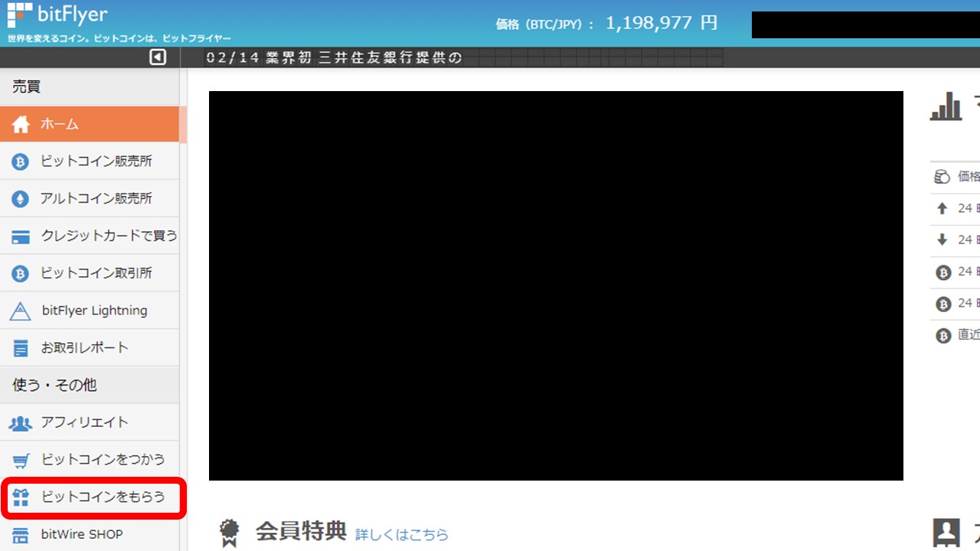This screenshot has width=980, height=551.
Task: Select the アフィリエイト people icon
Action: pos(21,422)
